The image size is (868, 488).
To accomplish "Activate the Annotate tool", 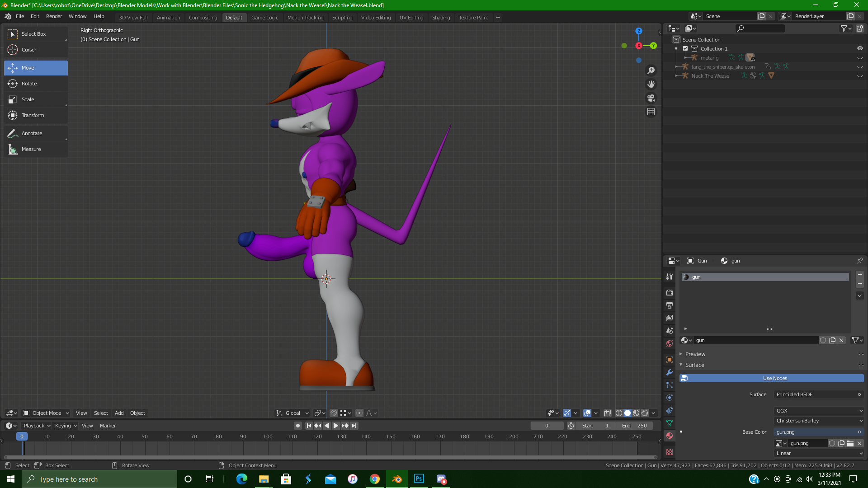I will pyautogui.click(x=36, y=133).
